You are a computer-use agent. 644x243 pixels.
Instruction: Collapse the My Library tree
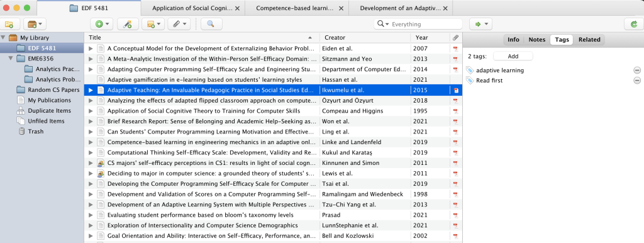coord(3,38)
